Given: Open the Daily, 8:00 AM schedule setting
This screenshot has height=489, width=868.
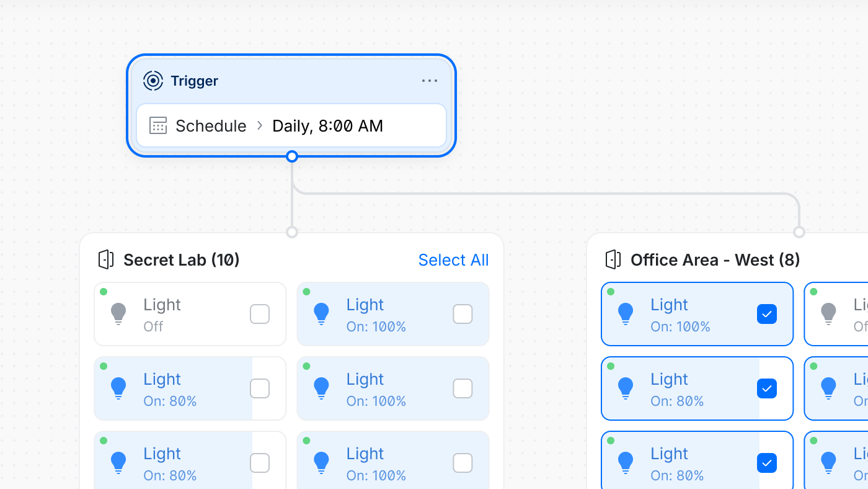Looking at the screenshot, I should click(327, 126).
